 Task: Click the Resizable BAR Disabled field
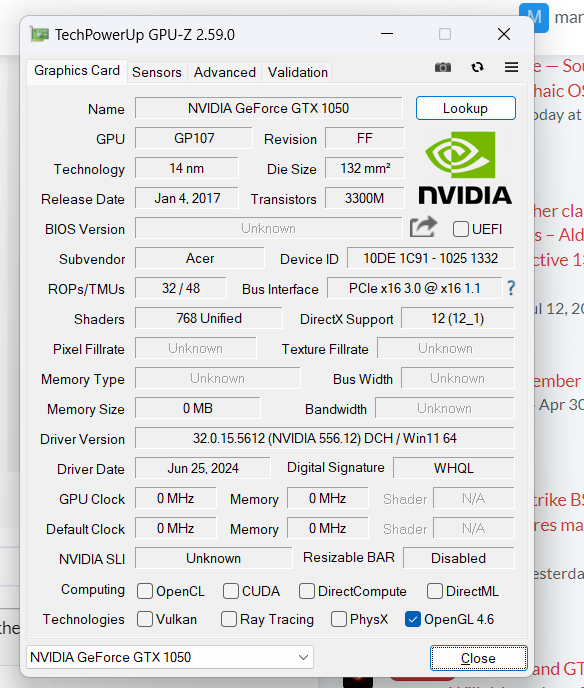[x=459, y=558]
